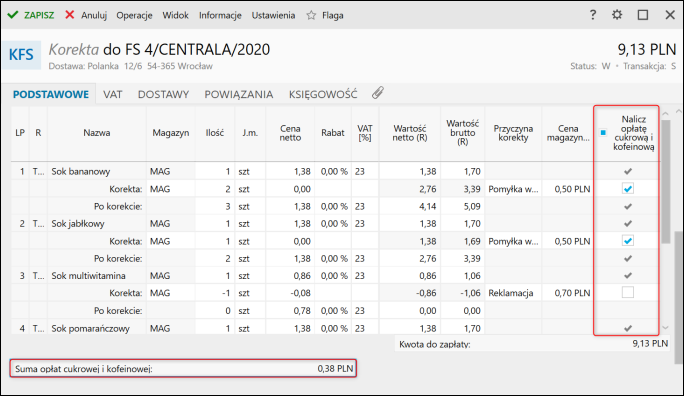Select the Sok bananowy name cell

pyautogui.click(x=97, y=171)
